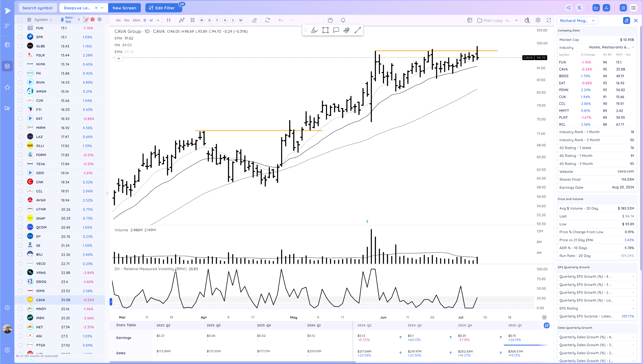Check the CAVA row checkbox
This screenshot has height=364, width=643.
click(21, 300)
